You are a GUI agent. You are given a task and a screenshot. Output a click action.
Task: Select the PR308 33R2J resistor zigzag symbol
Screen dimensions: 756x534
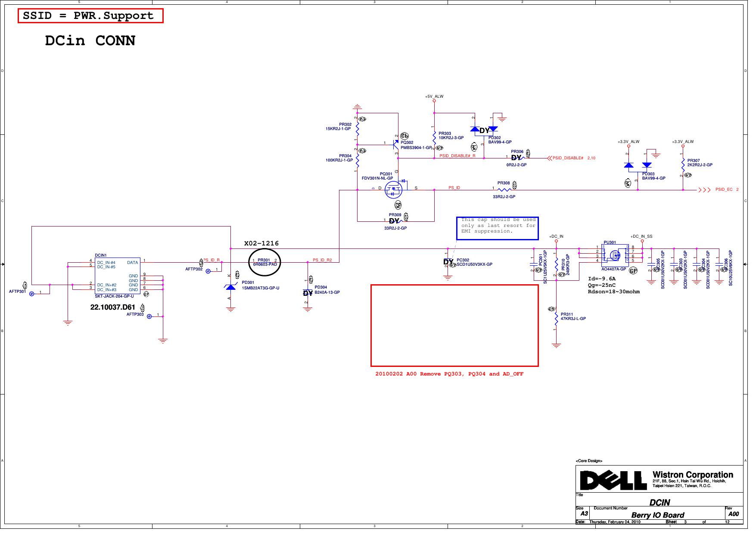pos(504,190)
